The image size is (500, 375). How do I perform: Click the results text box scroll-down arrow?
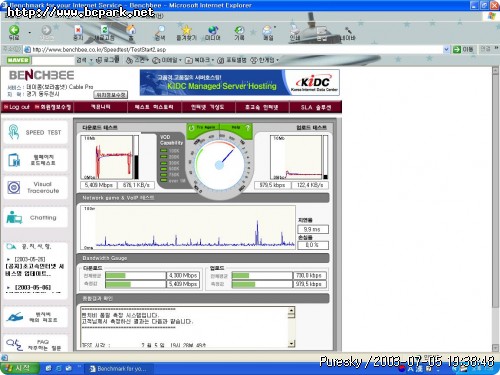pyautogui.click(x=291, y=343)
